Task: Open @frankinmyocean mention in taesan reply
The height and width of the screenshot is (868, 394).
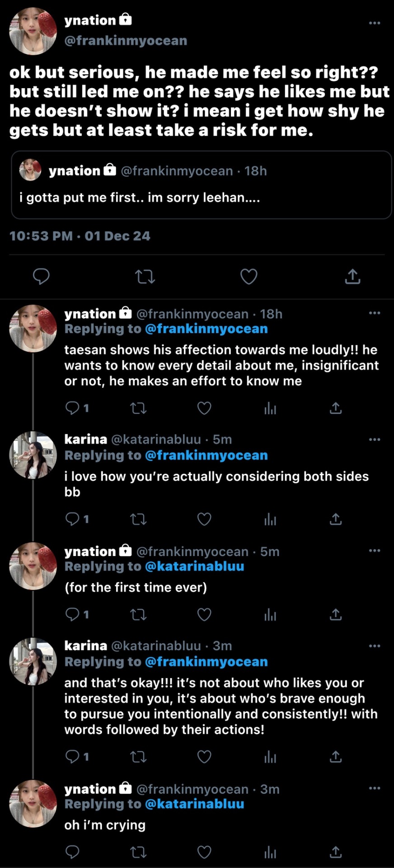Action: click(206, 329)
